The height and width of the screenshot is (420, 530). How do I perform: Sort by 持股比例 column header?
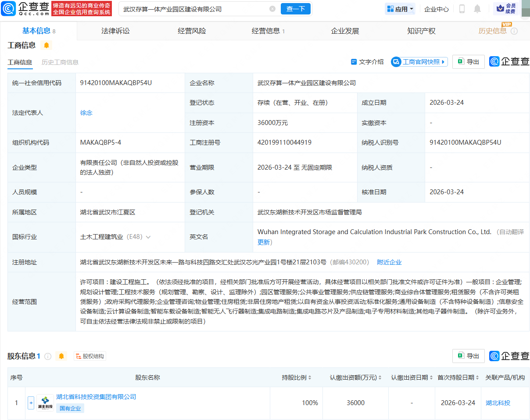point(297,377)
